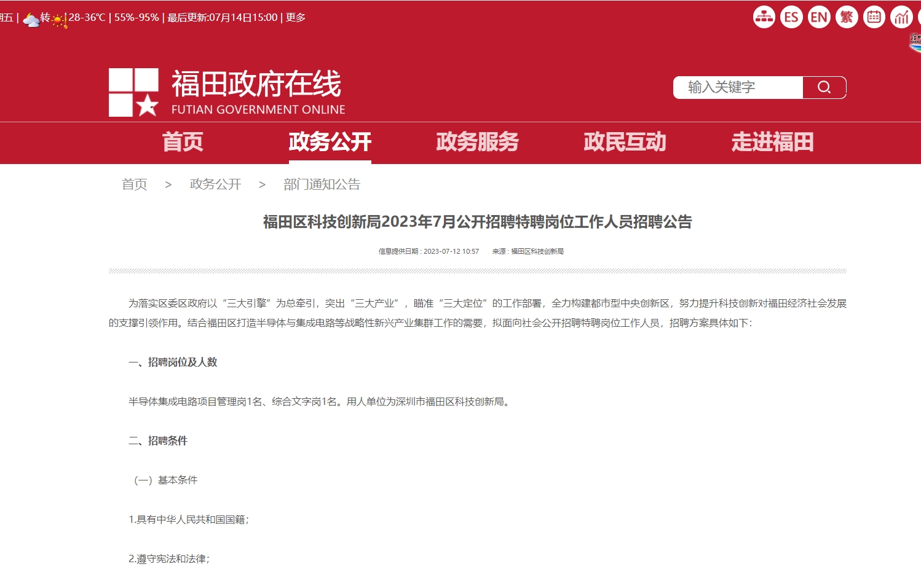Screen dimensions: 921x588
Task: Click 首页 in the breadcrumb trail
Action: 134,184
